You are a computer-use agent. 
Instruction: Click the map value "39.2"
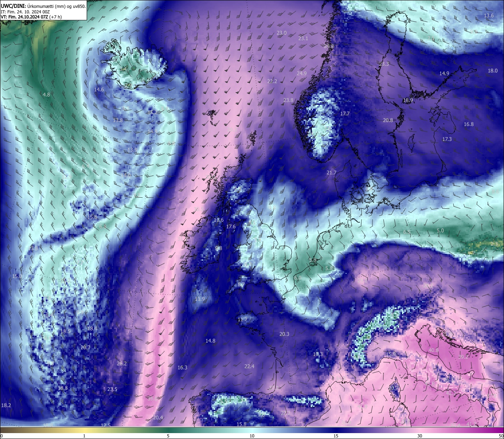(463, 357)
